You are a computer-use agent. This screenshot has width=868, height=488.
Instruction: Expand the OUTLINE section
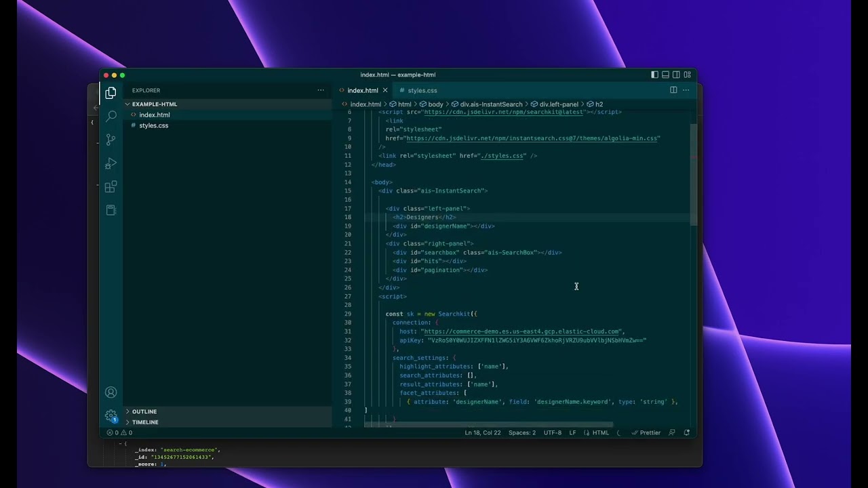point(144,411)
